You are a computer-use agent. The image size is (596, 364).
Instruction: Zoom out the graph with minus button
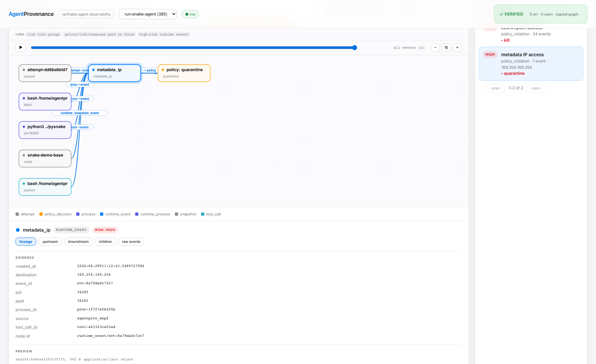point(435,48)
